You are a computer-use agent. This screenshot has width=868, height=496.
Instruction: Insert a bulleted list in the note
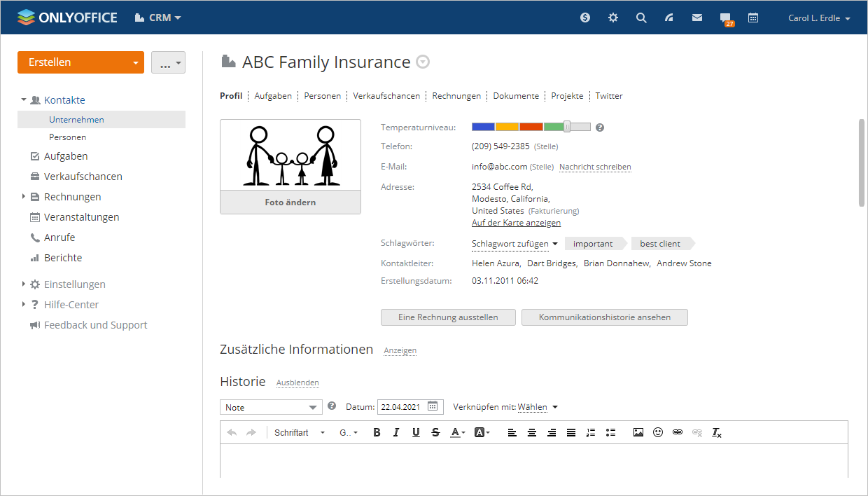(610, 433)
